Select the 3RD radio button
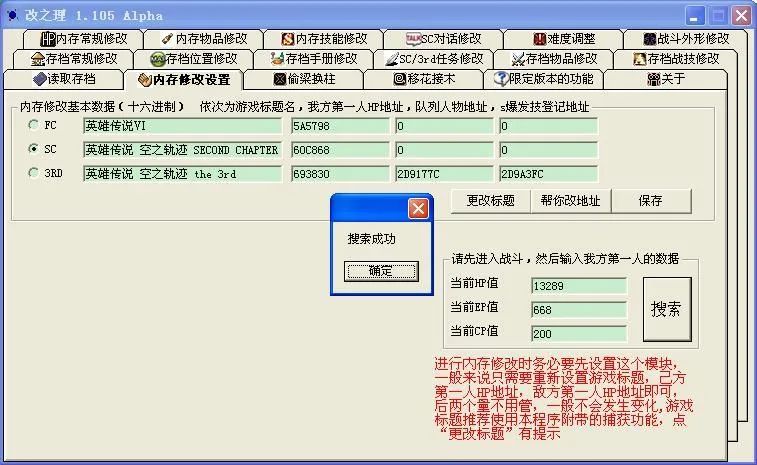 click(35, 174)
